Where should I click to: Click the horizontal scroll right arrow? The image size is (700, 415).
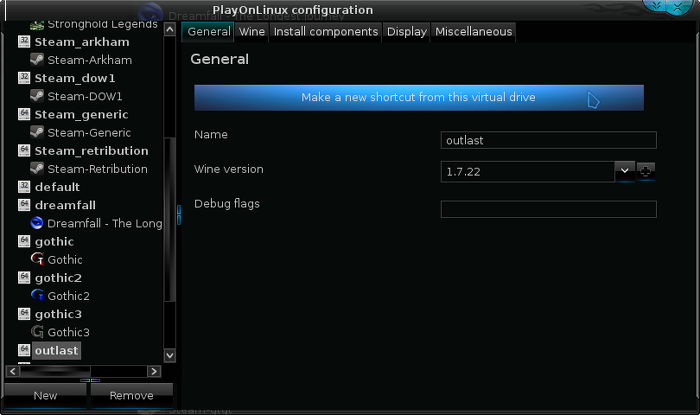[154, 371]
